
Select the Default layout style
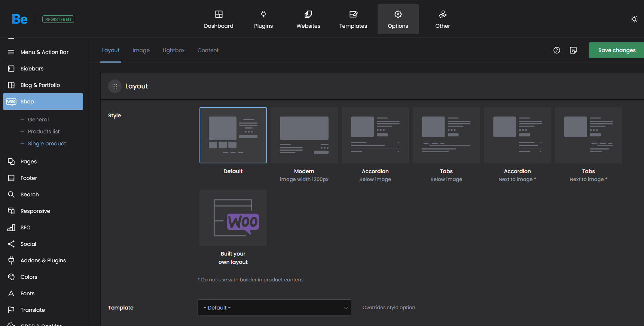(233, 135)
